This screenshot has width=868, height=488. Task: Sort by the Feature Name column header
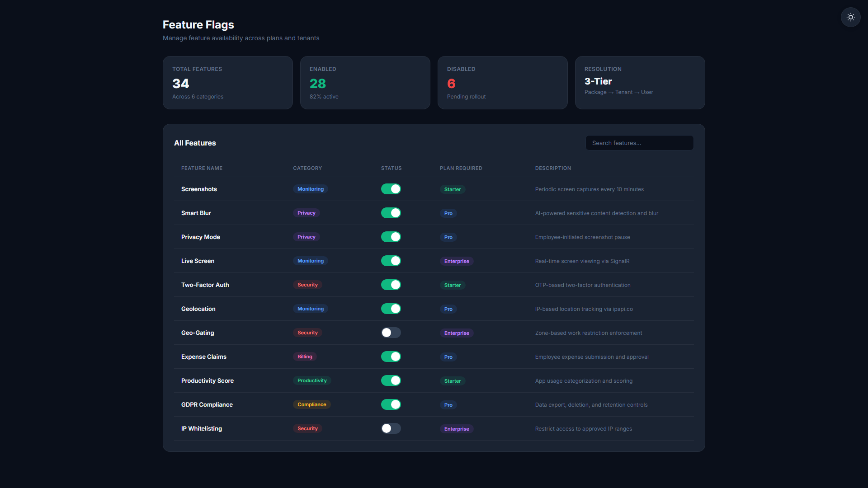202,168
